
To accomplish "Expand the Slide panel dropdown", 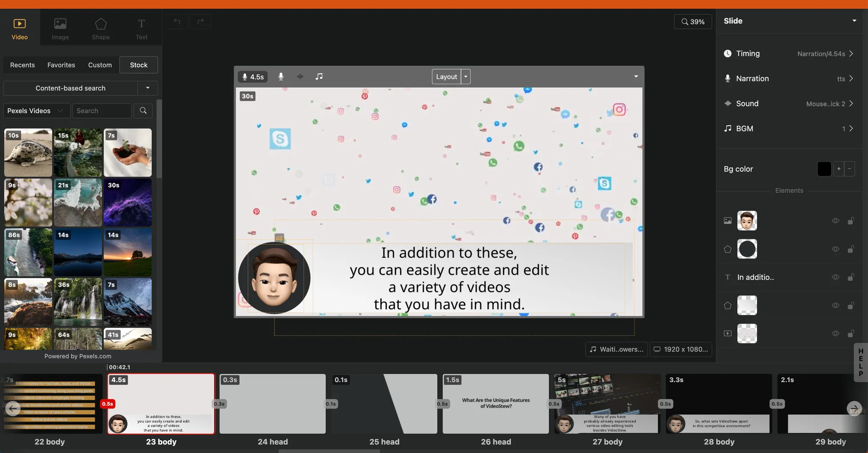I will 854,21.
